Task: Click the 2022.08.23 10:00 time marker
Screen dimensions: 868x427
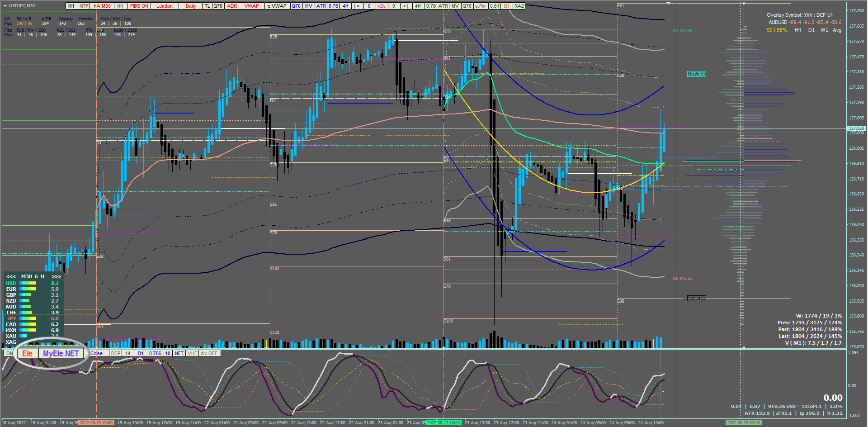Action: [x=443, y=423]
